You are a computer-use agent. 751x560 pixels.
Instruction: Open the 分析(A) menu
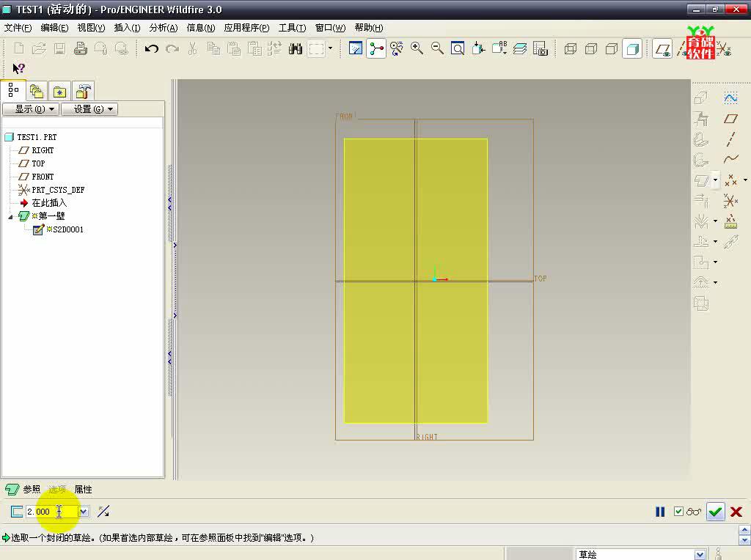tap(164, 28)
